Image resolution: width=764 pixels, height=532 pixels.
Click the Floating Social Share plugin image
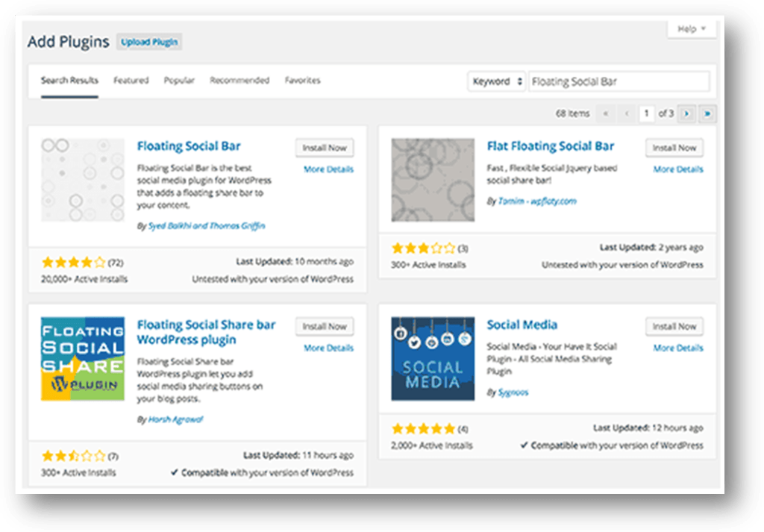coord(83,359)
